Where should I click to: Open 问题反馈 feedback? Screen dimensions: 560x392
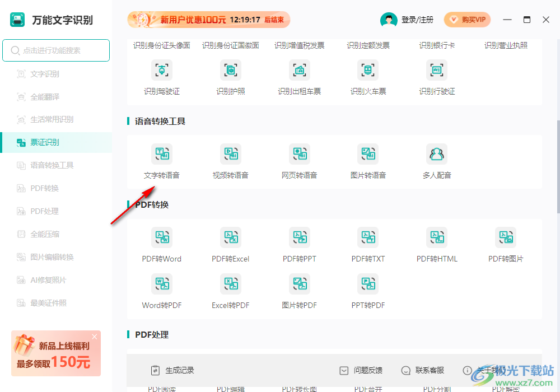pyautogui.click(x=361, y=371)
